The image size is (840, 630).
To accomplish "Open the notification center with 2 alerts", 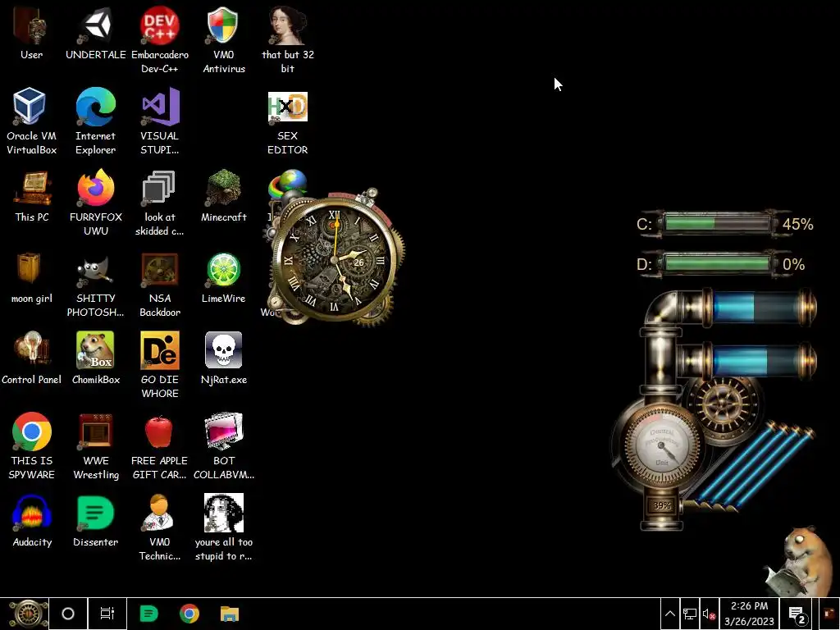I will pos(797,614).
